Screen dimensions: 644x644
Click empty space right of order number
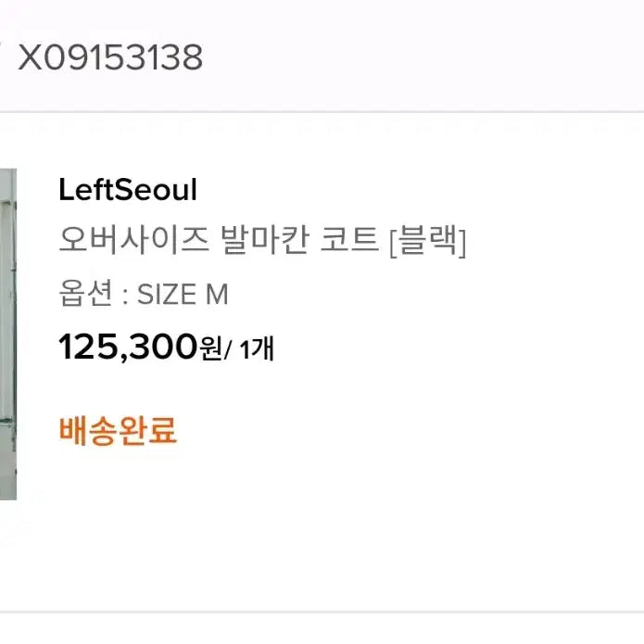point(417,57)
